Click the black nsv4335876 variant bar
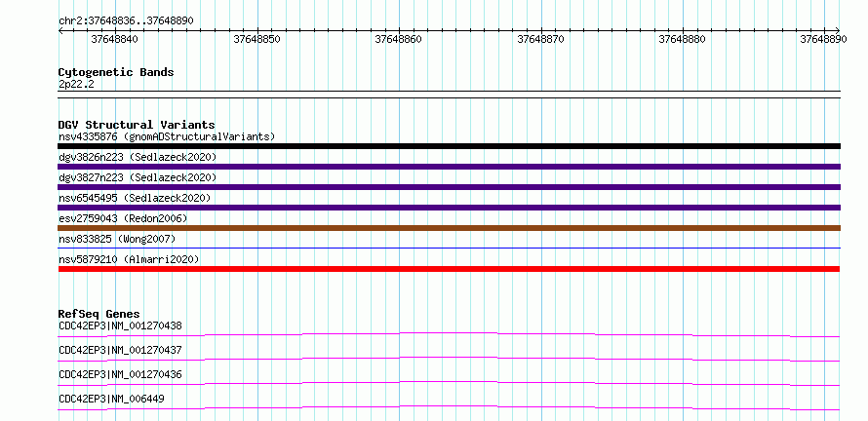The height and width of the screenshot is (421, 868). point(449,146)
